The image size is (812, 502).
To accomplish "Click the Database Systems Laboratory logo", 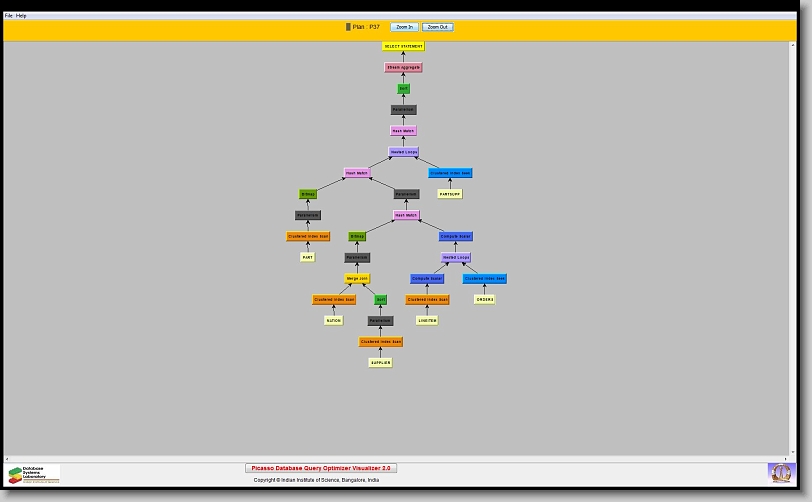I will pyautogui.click(x=34, y=474).
